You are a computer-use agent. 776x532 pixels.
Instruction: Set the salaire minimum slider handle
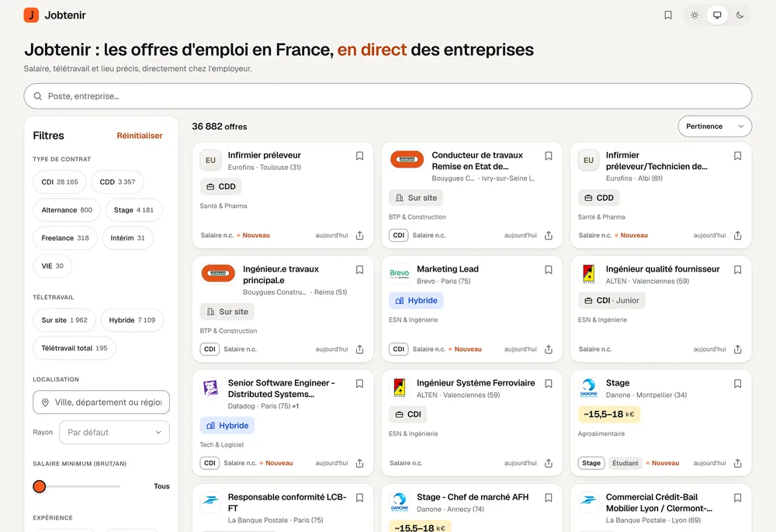[40, 486]
